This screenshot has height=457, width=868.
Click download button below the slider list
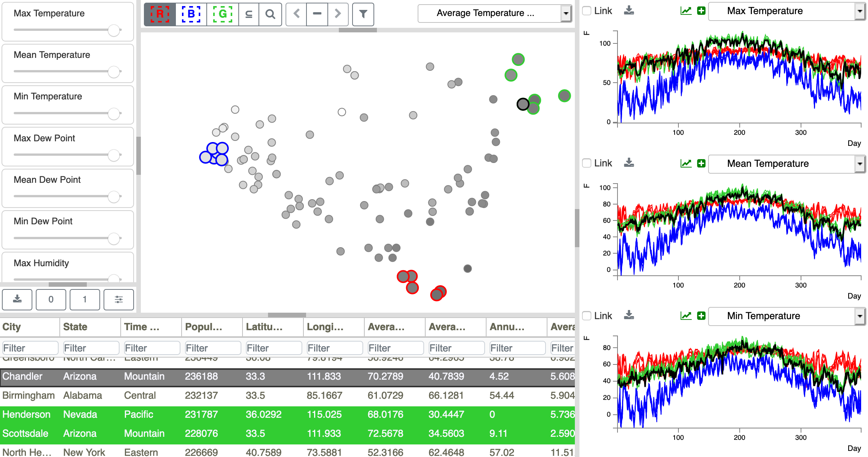point(17,299)
